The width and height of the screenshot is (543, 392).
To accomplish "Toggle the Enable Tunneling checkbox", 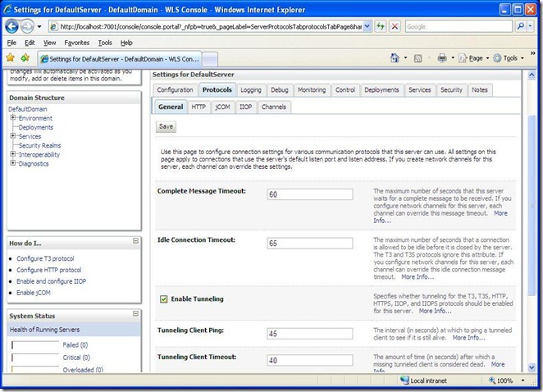I will click(164, 299).
